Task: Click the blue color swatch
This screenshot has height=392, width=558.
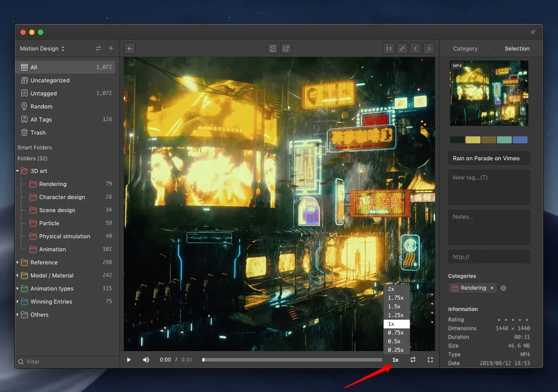Action: click(x=520, y=140)
